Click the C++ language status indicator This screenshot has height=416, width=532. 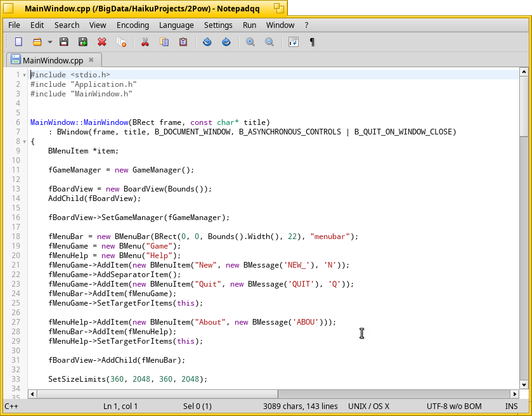click(x=11, y=406)
